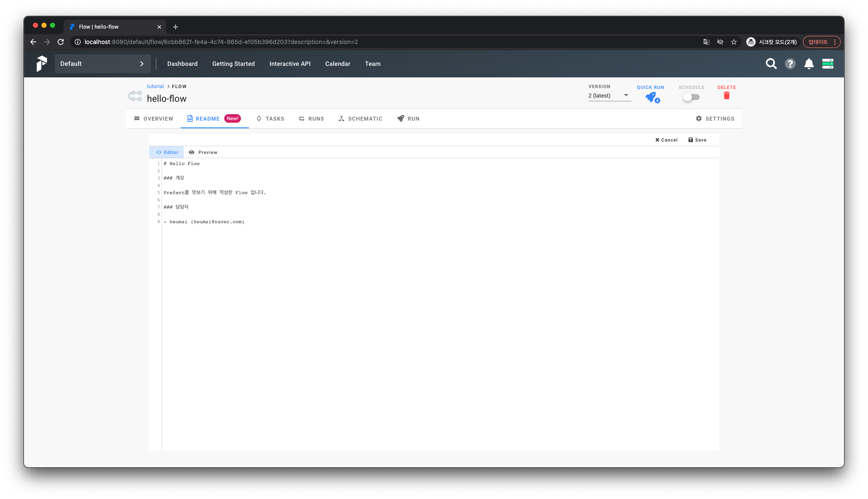Cancel the README editing
868x499 pixels.
[666, 140]
